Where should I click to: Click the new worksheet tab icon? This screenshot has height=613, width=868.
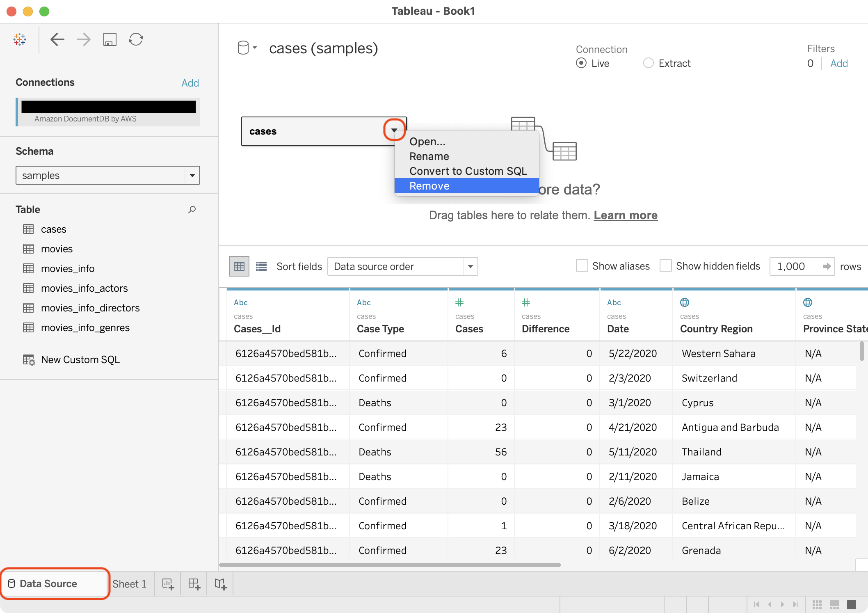168,584
